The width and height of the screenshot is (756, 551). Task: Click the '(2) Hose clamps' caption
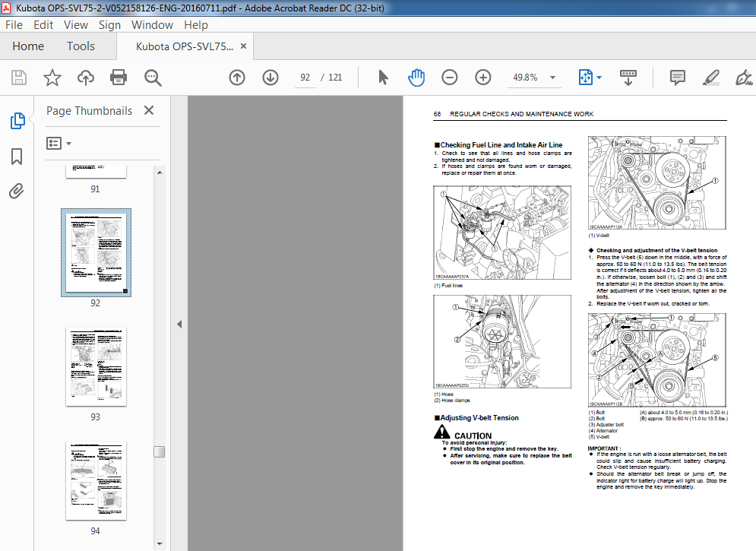[x=452, y=400]
